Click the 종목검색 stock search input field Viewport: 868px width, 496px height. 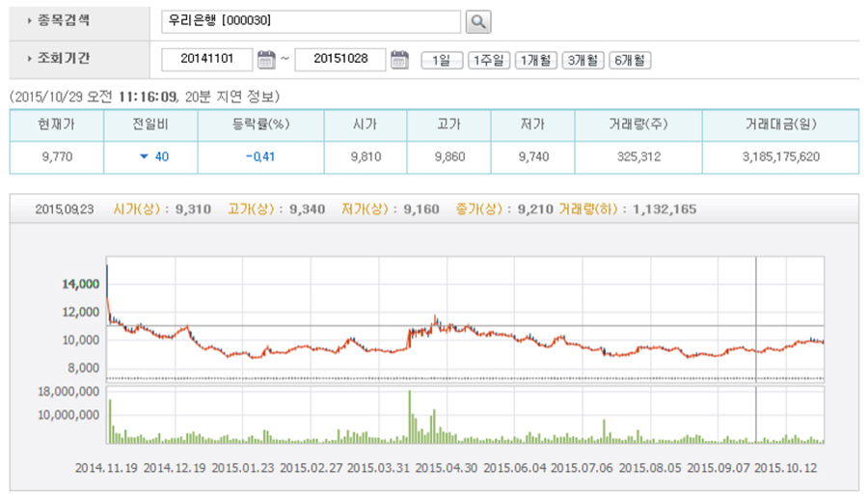(311, 21)
